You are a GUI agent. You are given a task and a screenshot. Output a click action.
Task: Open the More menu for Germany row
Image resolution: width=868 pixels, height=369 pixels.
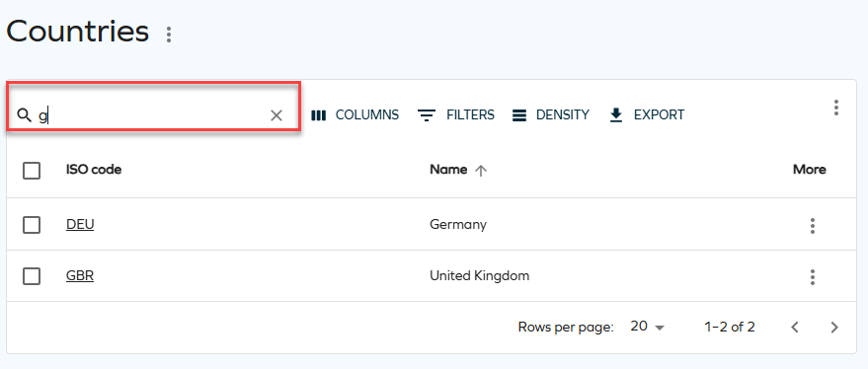pos(812,226)
